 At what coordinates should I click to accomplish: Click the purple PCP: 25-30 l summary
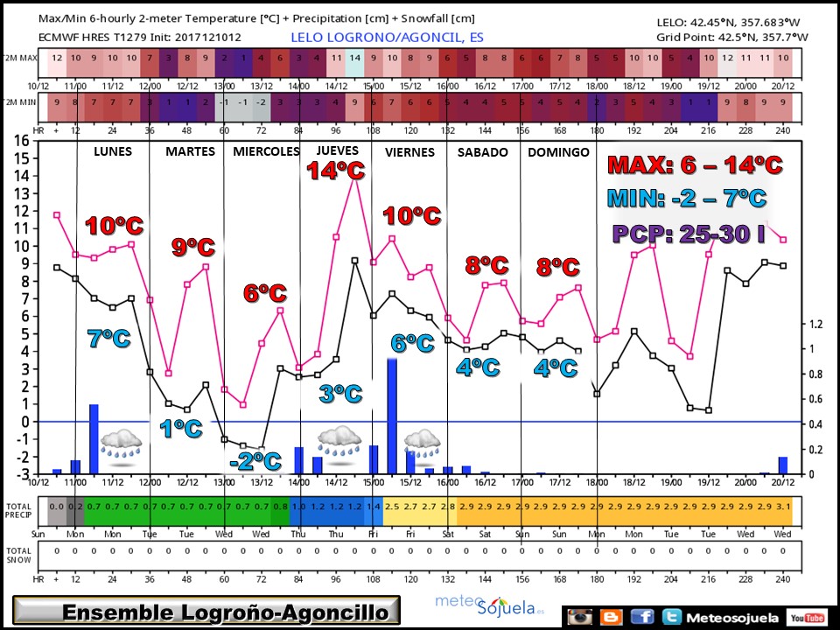point(688,234)
